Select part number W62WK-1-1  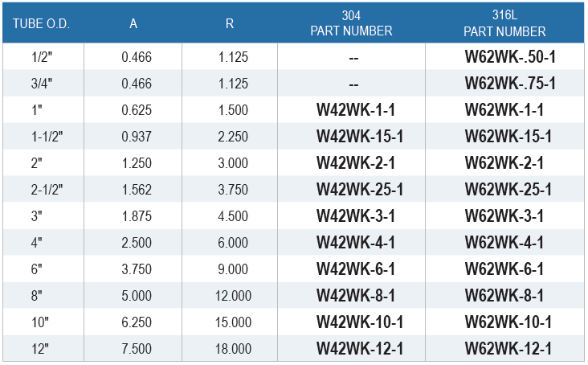tap(504, 110)
